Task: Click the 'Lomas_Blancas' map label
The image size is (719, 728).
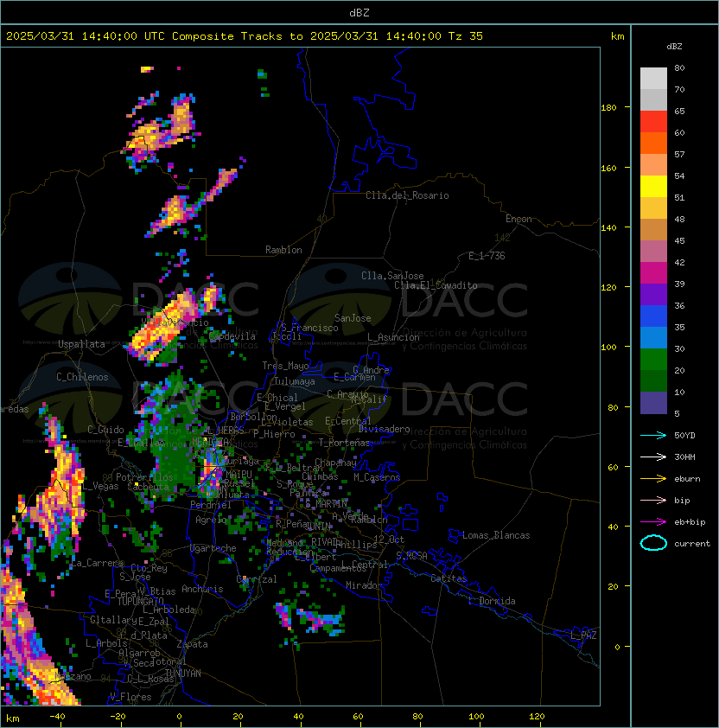Action: pos(496,535)
